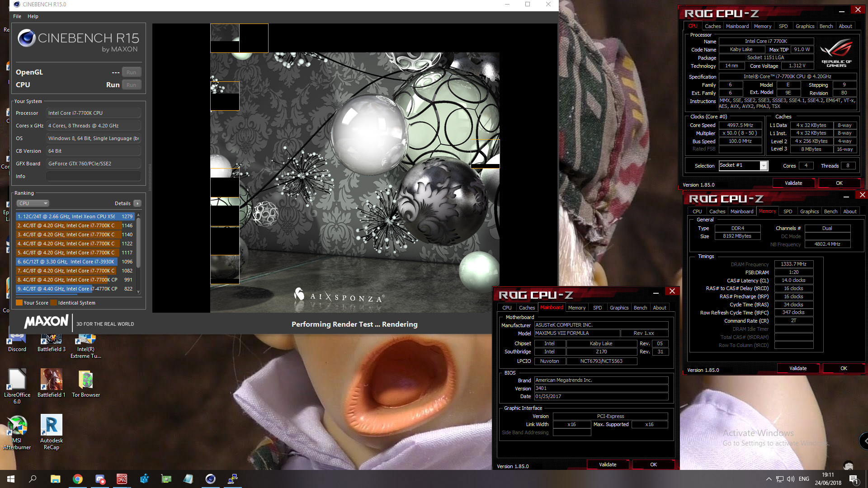
Task: Open File Explorer from the taskbar
Action: click(55, 479)
